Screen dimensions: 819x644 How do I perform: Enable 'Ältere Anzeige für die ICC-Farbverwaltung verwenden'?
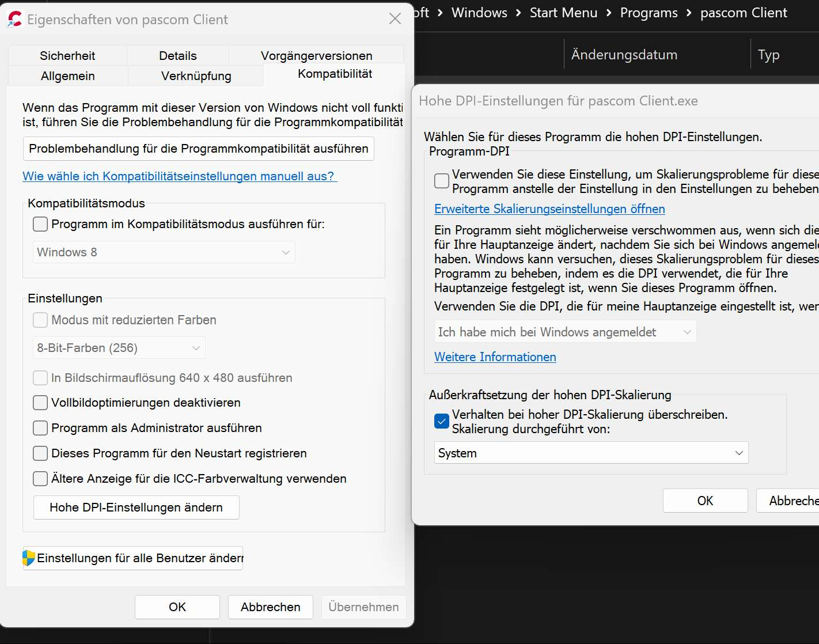[x=40, y=479]
